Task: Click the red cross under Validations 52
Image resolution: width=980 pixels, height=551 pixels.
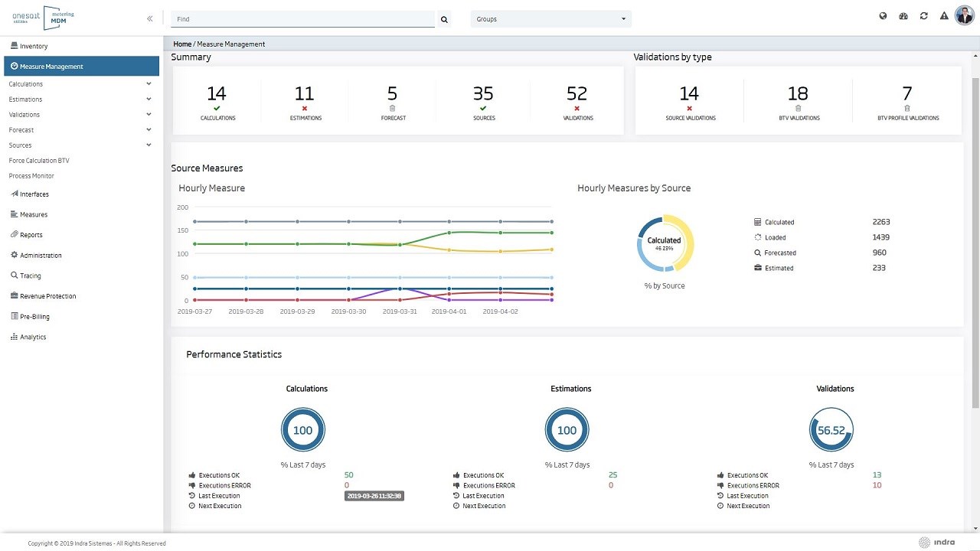Action: click(577, 109)
